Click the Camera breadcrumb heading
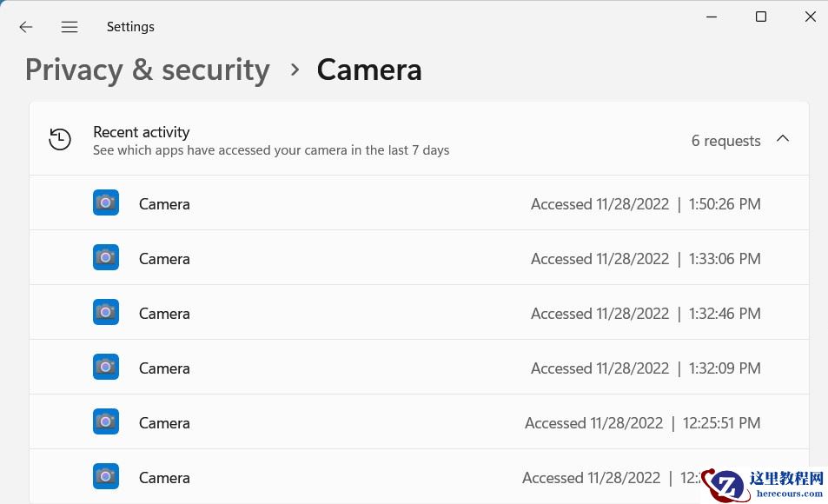The height and width of the screenshot is (504, 828). pyautogui.click(x=369, y=70)
